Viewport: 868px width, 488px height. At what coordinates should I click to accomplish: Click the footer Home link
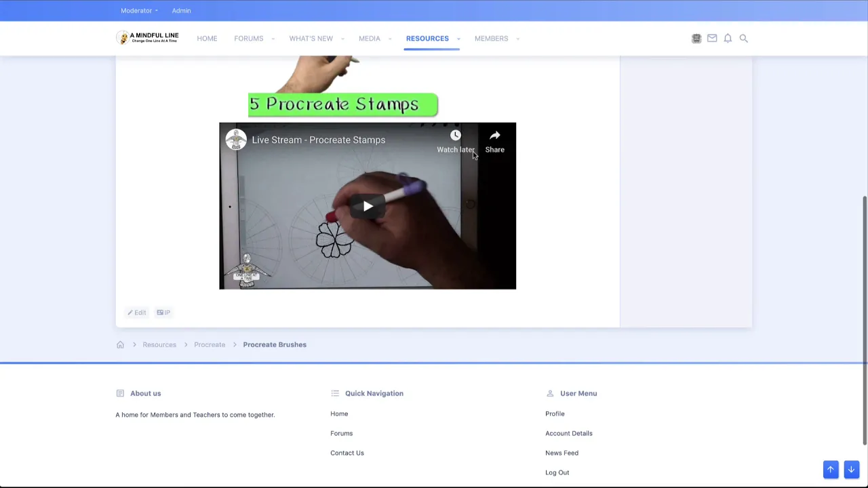click(339, 413)
